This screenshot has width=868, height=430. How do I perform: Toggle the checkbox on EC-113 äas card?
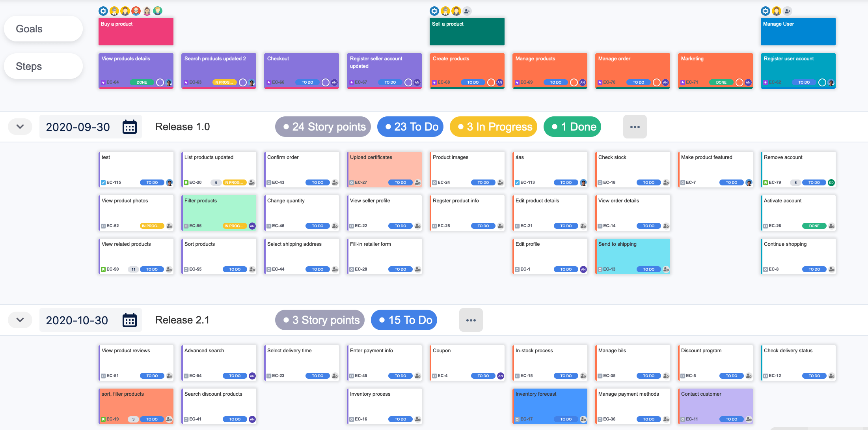pyautogui.click(x=517, y=182)
